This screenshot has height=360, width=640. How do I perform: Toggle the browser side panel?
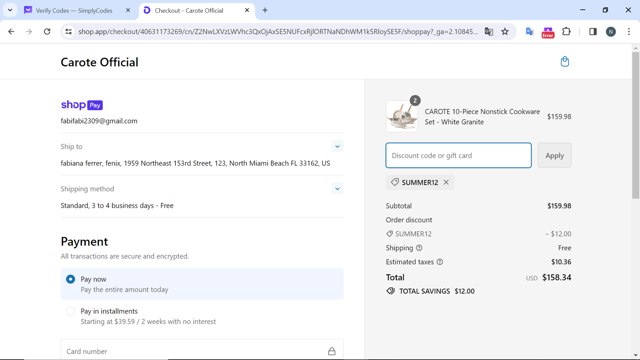pyautogui.click(x=593, y=31)
